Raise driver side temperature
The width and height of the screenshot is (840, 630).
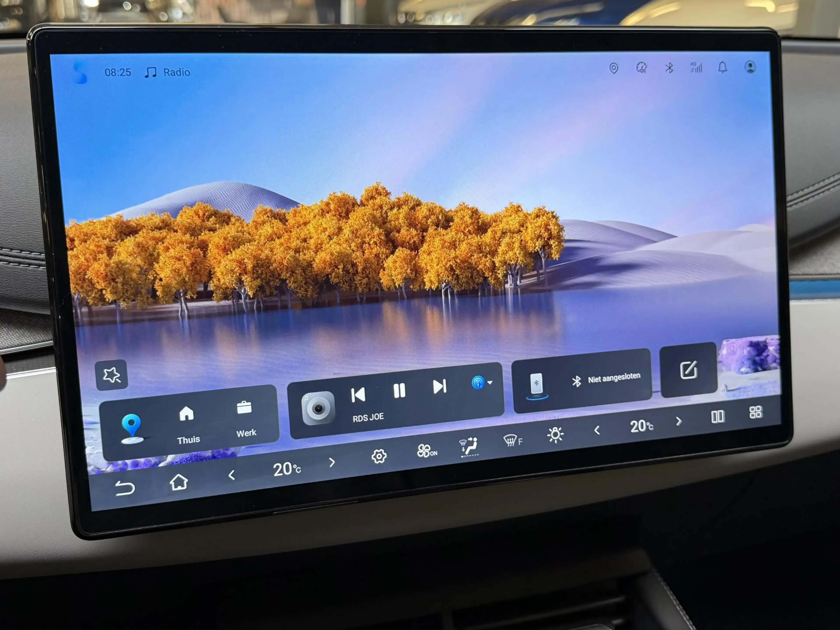point(332,462)
